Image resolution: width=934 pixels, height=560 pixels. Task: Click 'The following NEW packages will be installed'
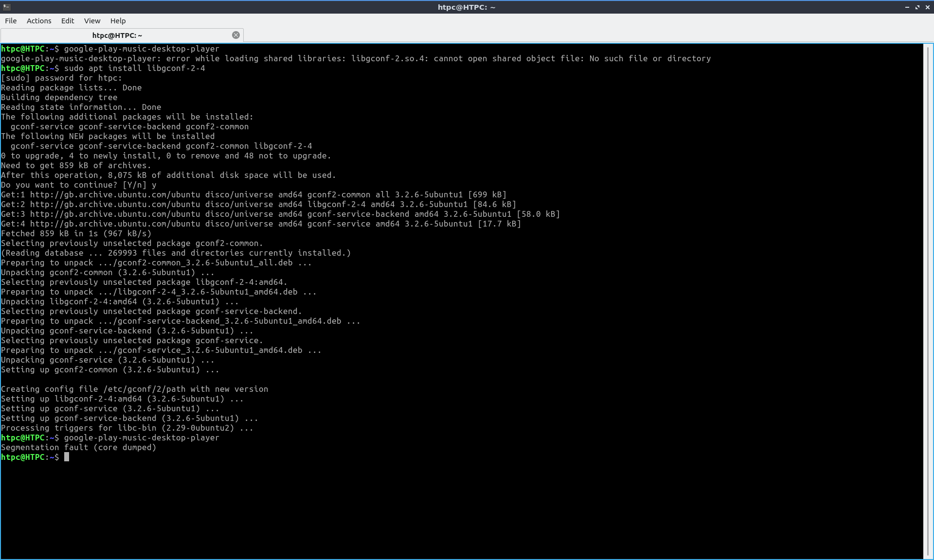coord(108,136)
